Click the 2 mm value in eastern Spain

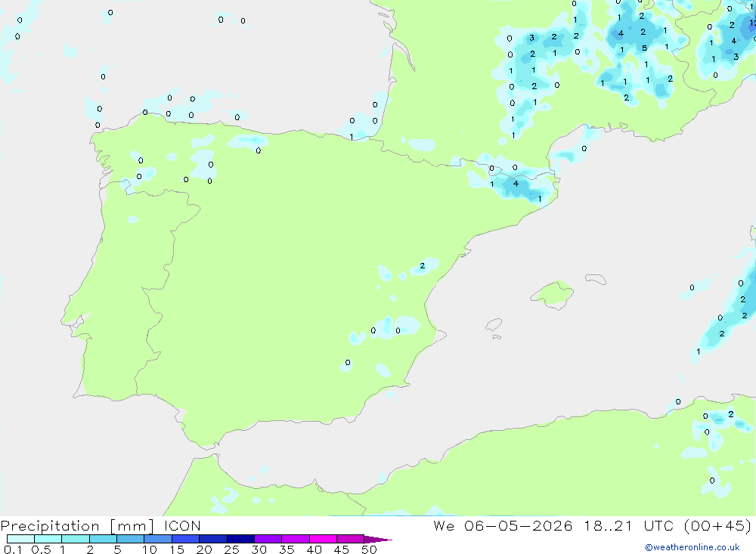click(x=423, y=266)
